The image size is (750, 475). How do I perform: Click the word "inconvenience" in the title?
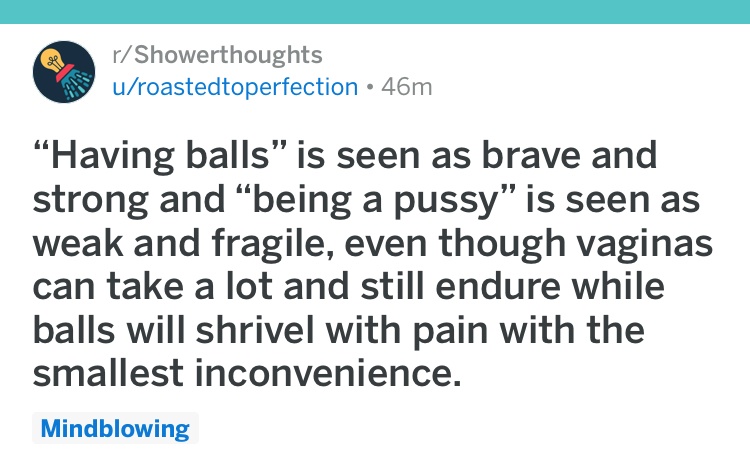(323, 374)
